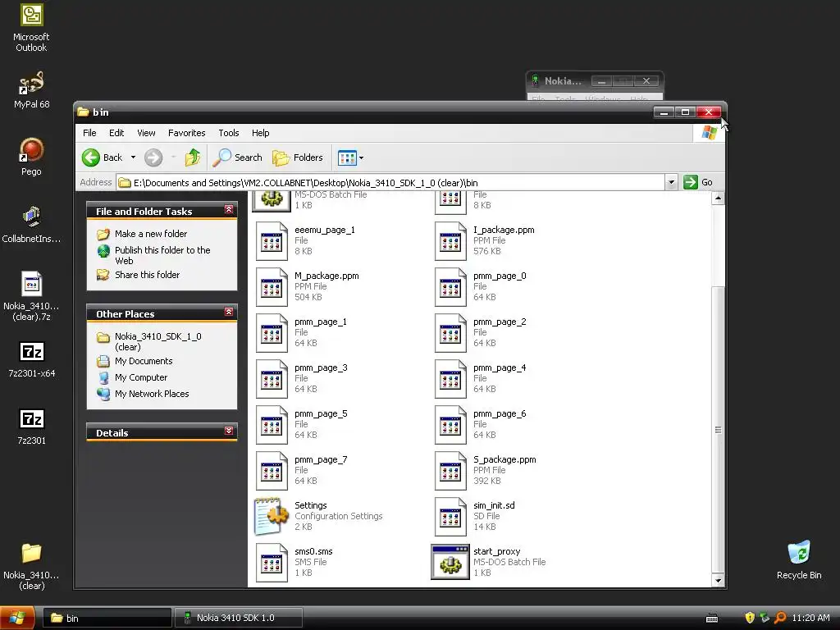The image size is (840, 630).
Task: Open the Edit menu
Action: [x=116, y=133]
